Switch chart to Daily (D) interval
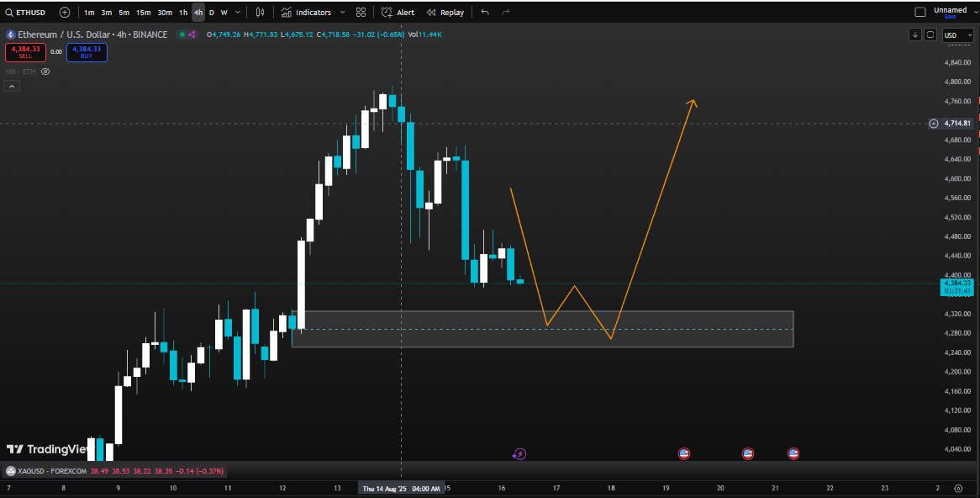Viewport: 980px width, 498px height. point(211,13)
